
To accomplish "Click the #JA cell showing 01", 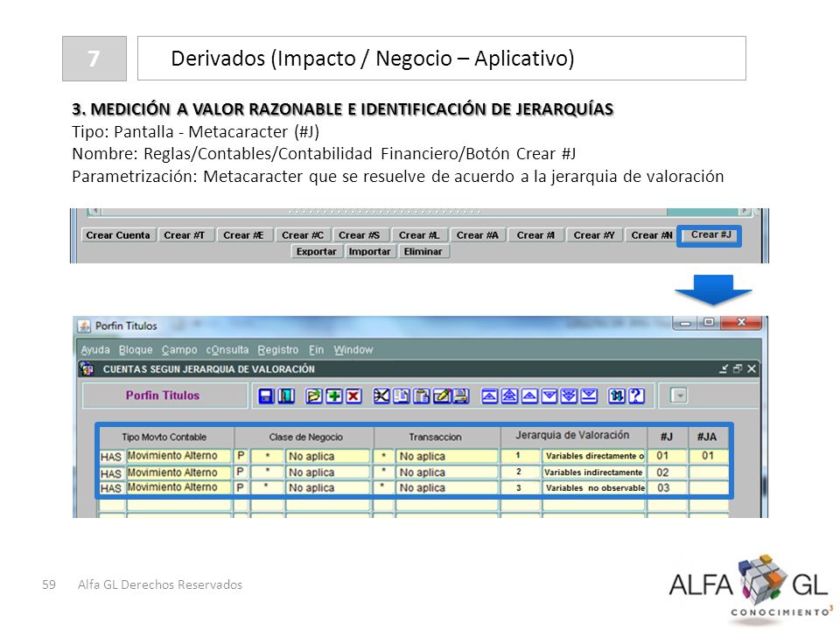I will pos(708,456).
